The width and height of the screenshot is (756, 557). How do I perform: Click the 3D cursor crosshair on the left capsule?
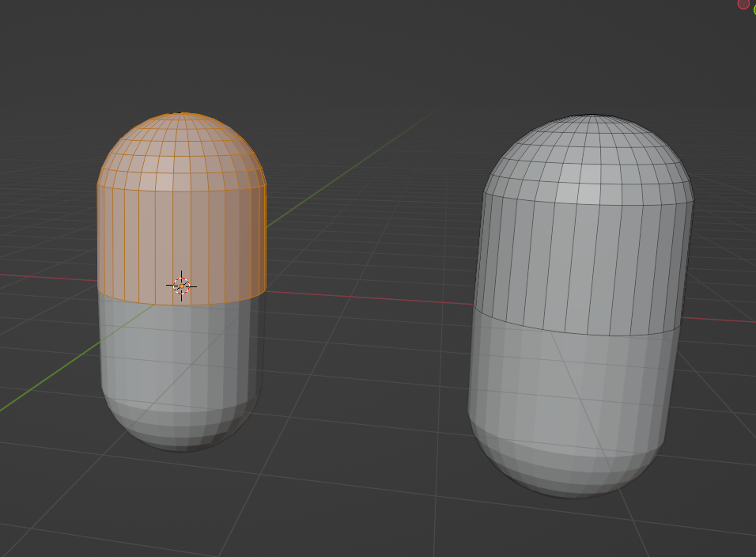point(181,286)
